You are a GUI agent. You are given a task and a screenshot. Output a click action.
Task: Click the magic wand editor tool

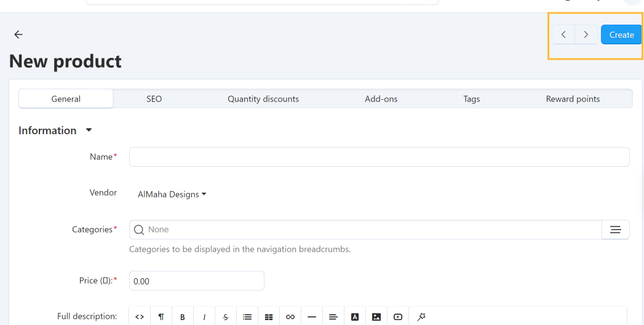[421, 317]
